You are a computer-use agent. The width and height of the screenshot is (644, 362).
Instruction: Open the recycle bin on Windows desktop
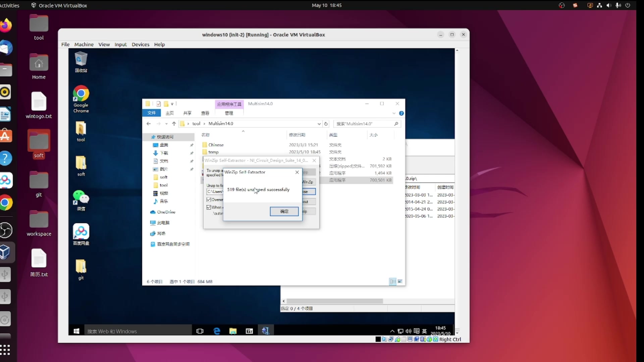[x=81, y=62]
